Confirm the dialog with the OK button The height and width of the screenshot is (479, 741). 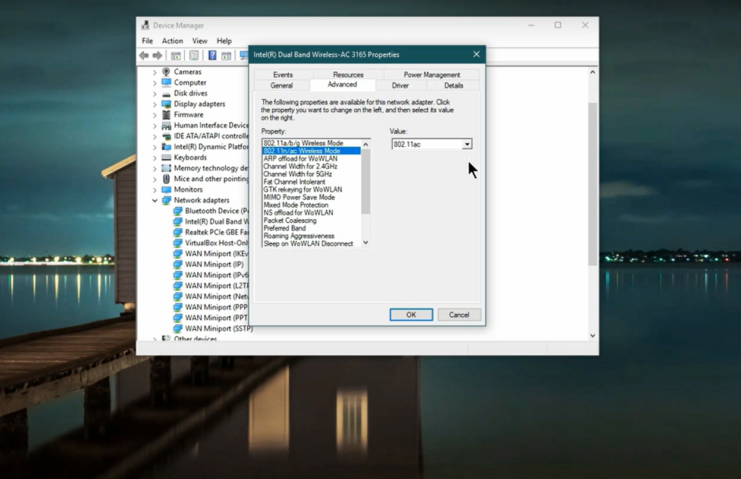[x=411, y=315]
